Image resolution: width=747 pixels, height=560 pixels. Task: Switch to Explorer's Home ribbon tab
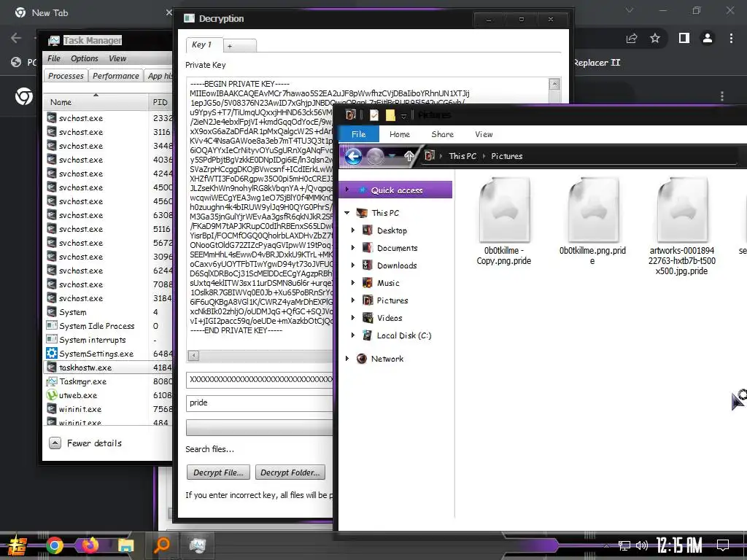point(400,134)
